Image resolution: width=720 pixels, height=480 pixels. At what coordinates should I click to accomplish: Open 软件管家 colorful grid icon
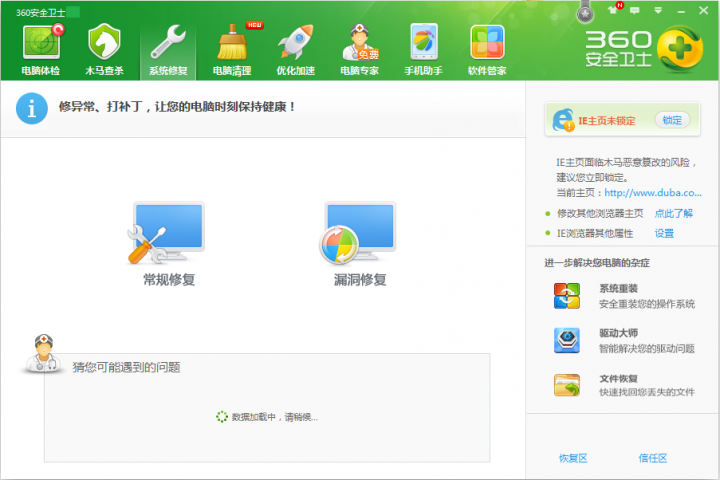[487, 43]
